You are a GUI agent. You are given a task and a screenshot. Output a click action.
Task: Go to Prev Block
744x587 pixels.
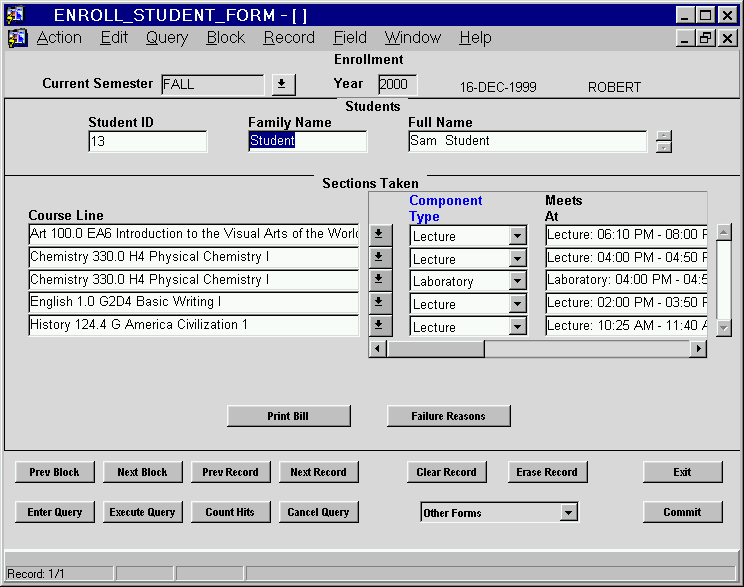pos(55,472)
